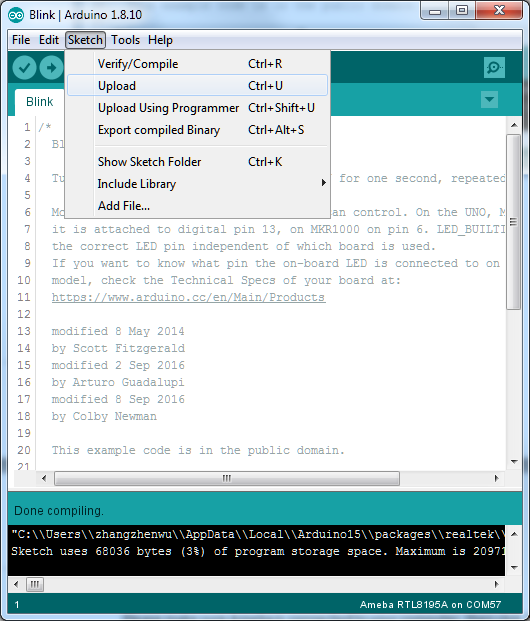Screen dimensions: 530x621
Task: Close the Arduino window
Action: pyautogui.click(x=499, y=11)
